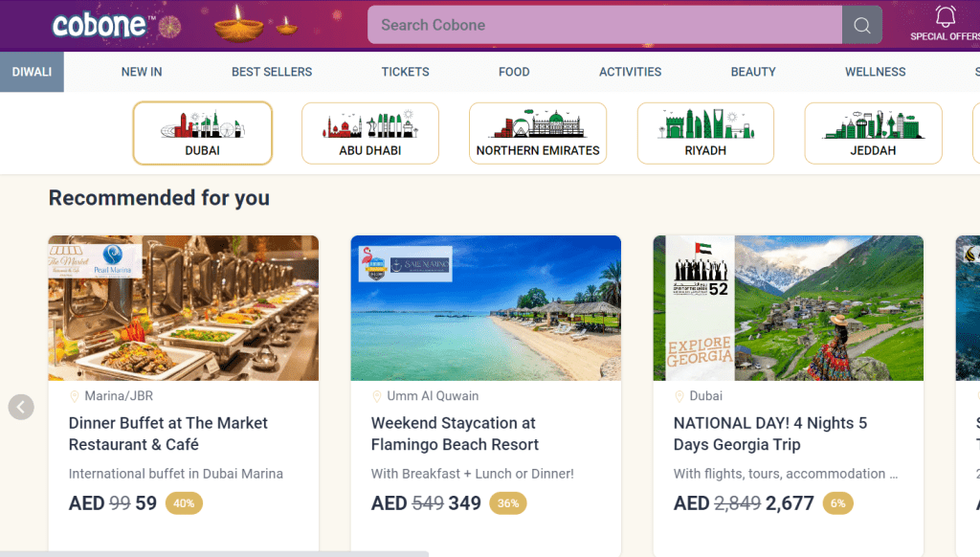
Task: Open Weekend Staycation at Flamingo Beach Resort
Action: point(455,434)
